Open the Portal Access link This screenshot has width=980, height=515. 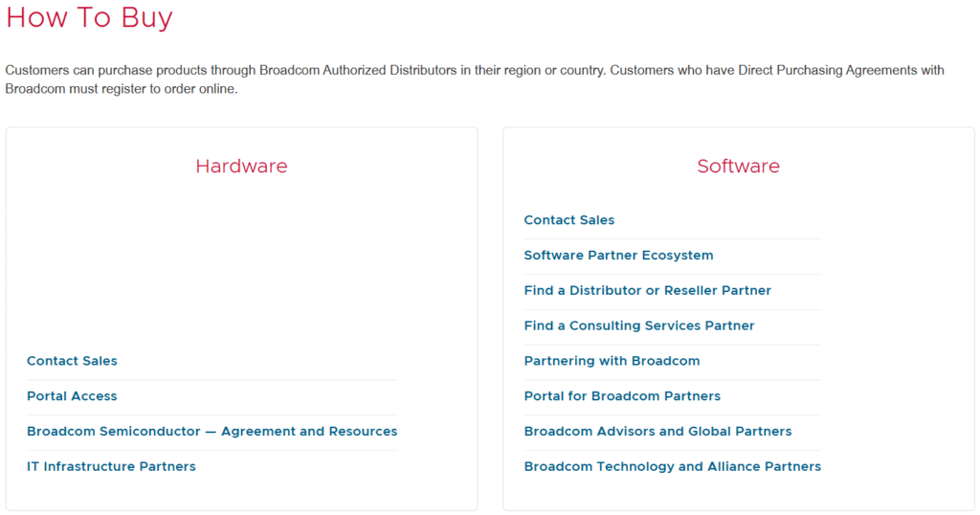click(72, 396)
